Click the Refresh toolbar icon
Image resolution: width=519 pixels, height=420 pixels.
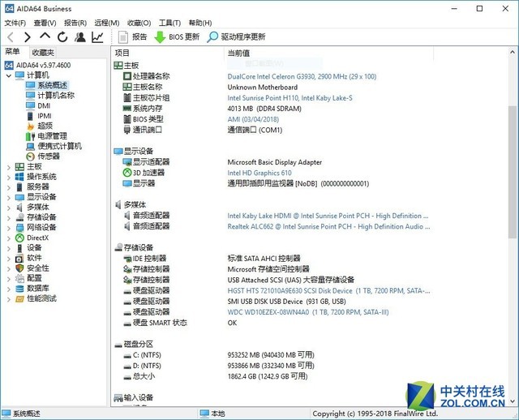click(62, 36)
